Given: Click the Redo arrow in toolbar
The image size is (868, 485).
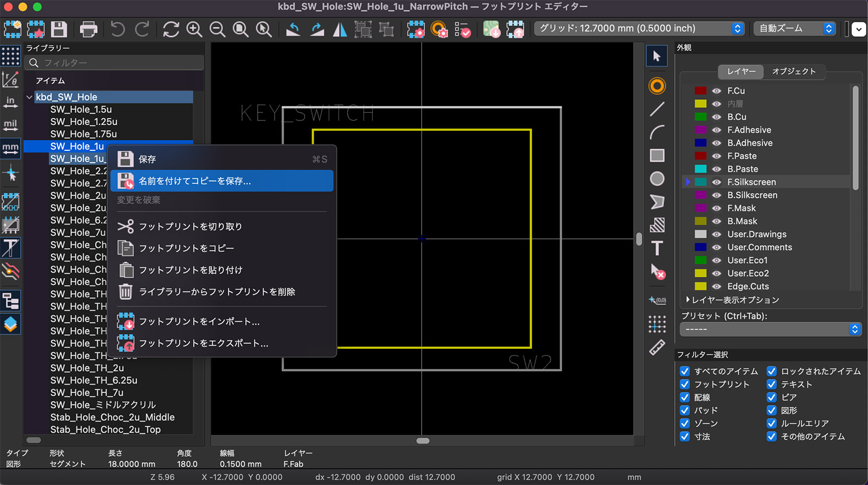Looking at the screenshot, I should pyautogui.click(x=142, y=29).
